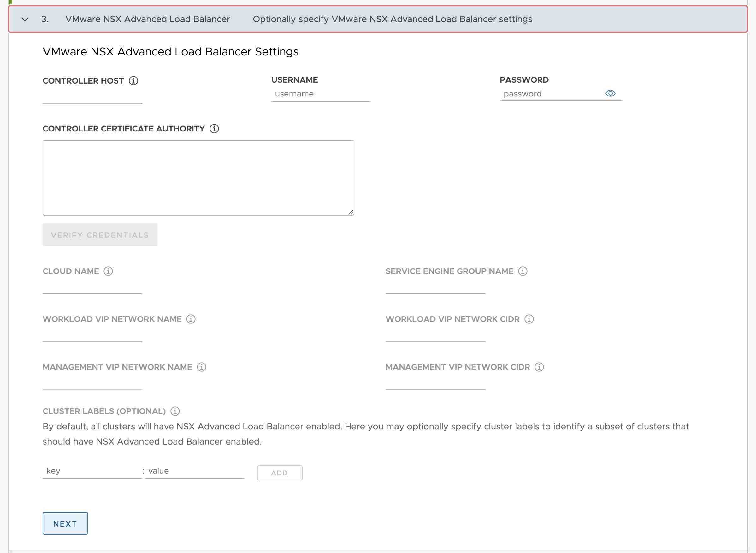Click the NEXT button
The width and height of the screenshot is (756, 553).
point(65,524)
